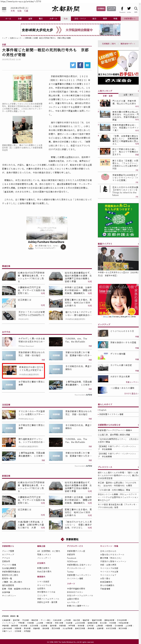Click the 定期購読 button

tap(101, 8)
